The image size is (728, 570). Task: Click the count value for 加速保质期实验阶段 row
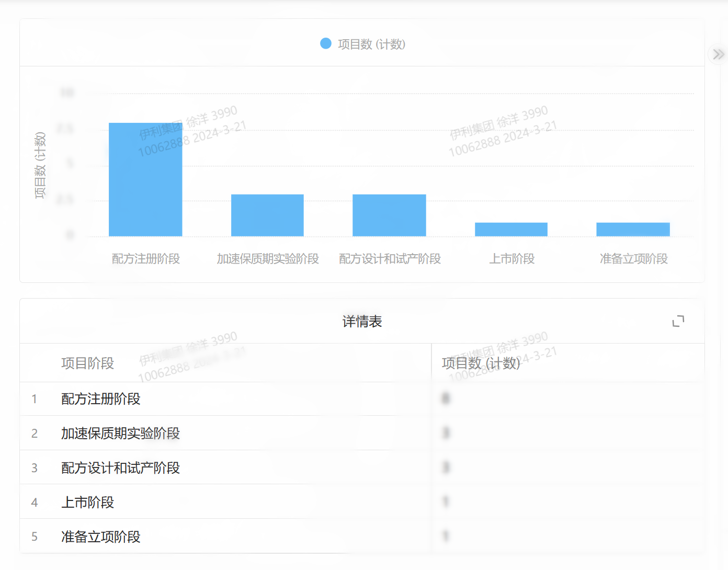446,433
